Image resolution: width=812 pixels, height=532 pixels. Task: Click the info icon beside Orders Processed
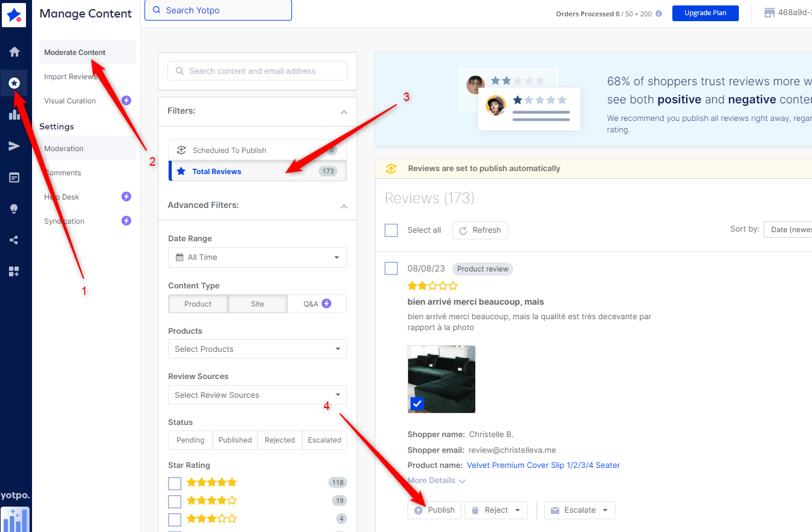[x=659, y=13]
